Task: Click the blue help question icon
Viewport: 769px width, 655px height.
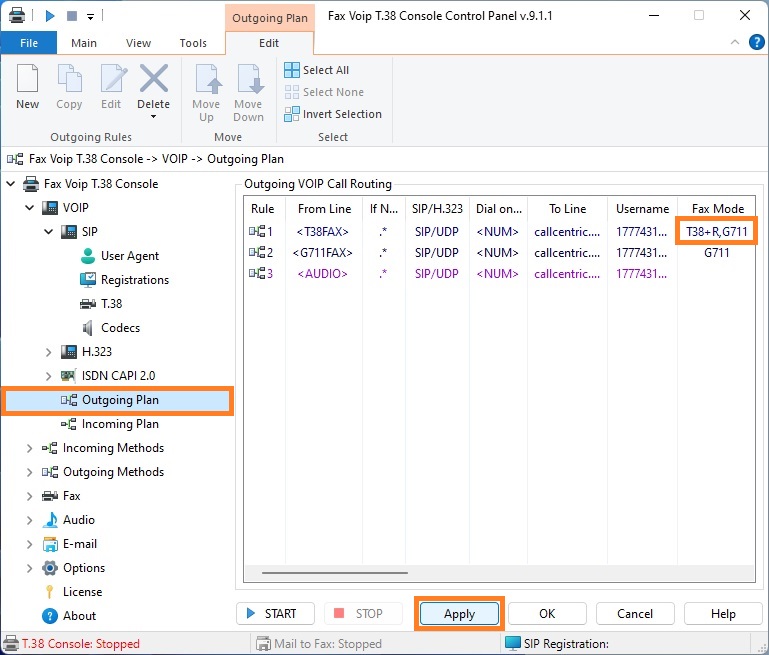Action: (757, 42)
